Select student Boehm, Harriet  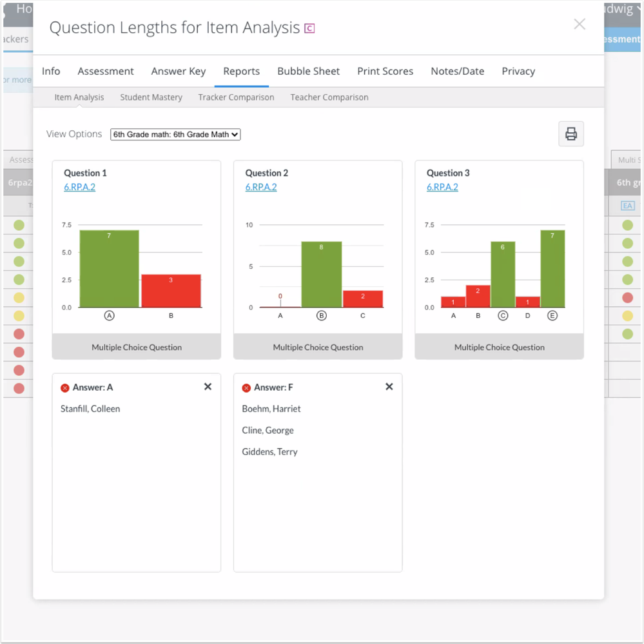pos(271,409)
